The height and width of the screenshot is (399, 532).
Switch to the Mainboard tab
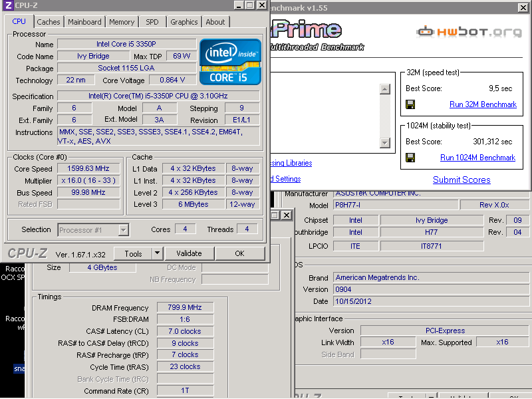coord(84,22)
